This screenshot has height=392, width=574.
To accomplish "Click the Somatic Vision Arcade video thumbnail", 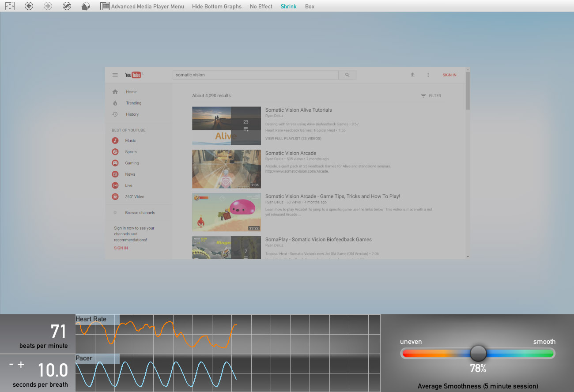I will point(226,169).
